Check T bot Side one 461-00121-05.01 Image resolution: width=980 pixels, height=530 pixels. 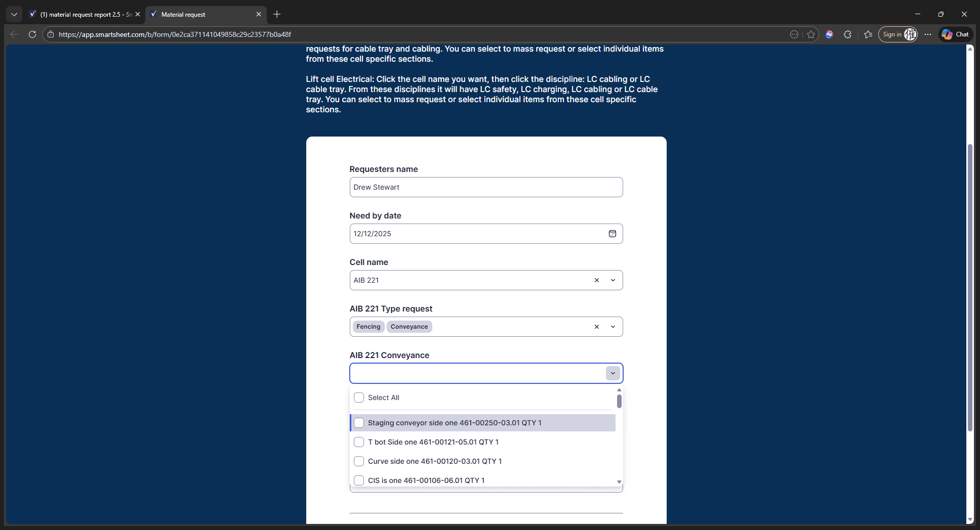359,442
